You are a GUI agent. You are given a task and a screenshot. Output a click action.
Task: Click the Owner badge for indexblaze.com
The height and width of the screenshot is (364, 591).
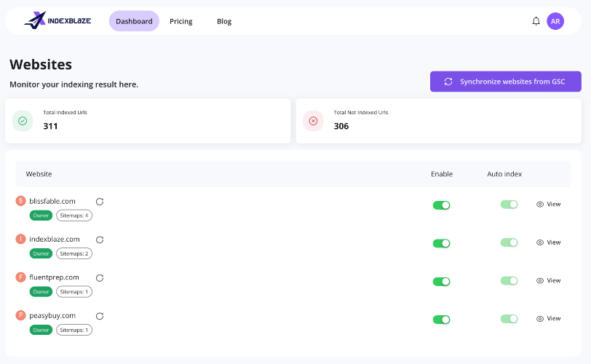41,253
